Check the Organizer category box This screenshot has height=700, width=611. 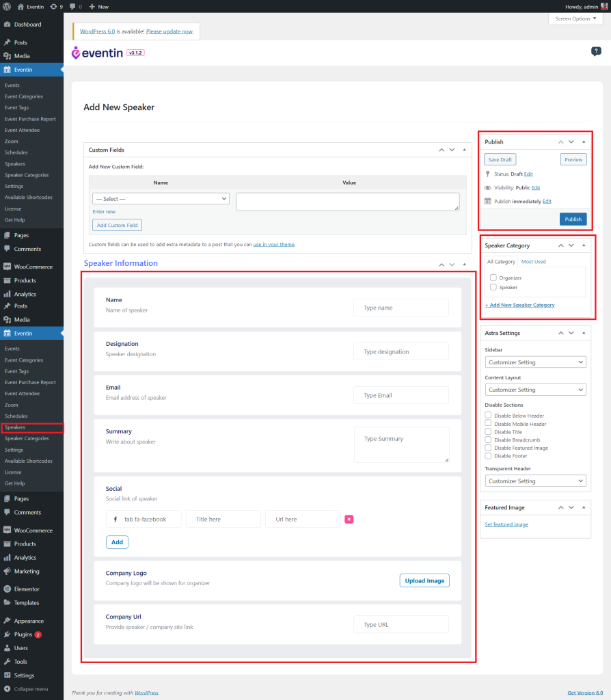point(493,278)
